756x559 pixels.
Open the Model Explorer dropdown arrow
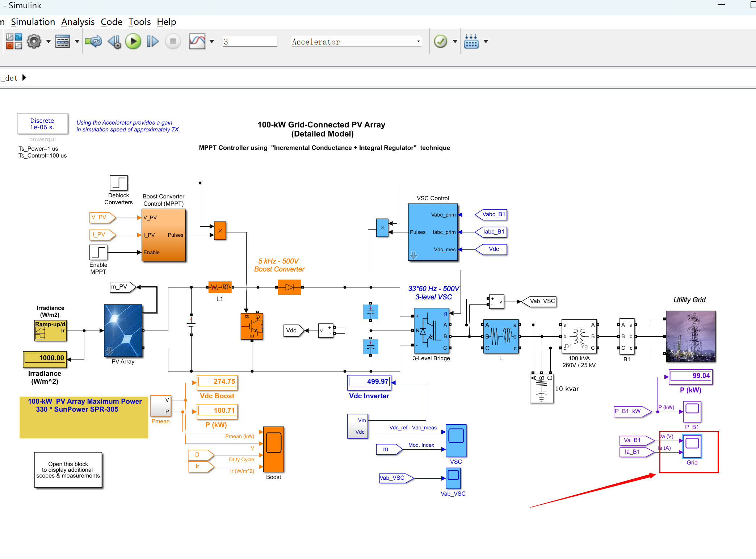point(77,42)
